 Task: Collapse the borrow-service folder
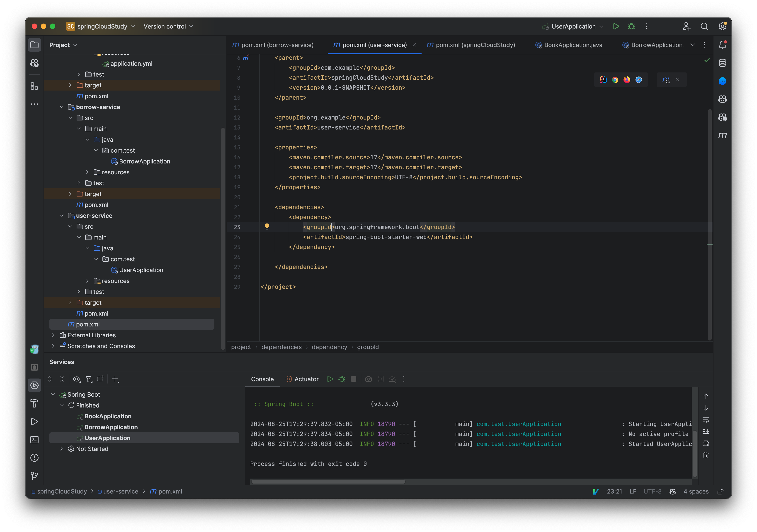62,107
